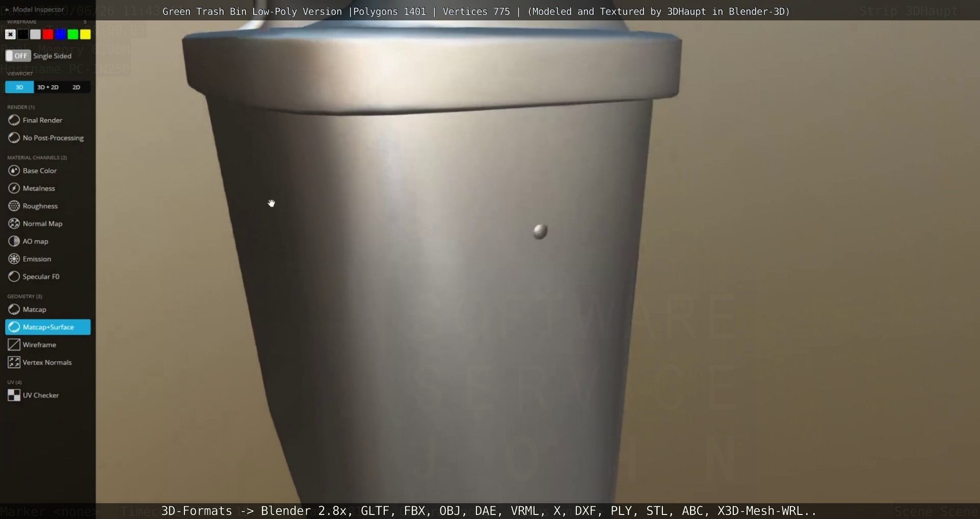The image size is (980, 519).
Task: Select Metalness label
Action: 39,188
